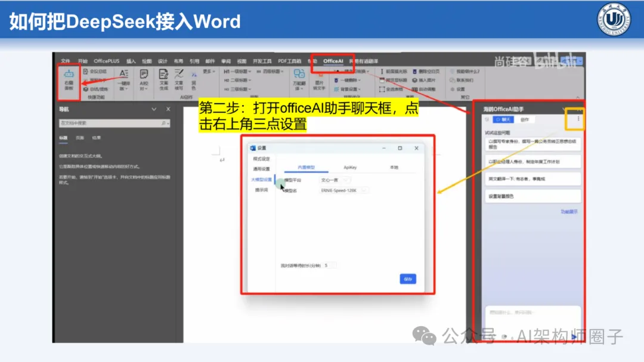The width and height of the screenshot is (644, 362).
Task: Choose suggestion 设置背景颜色 in assistant panel
Action: pos(533,196)
